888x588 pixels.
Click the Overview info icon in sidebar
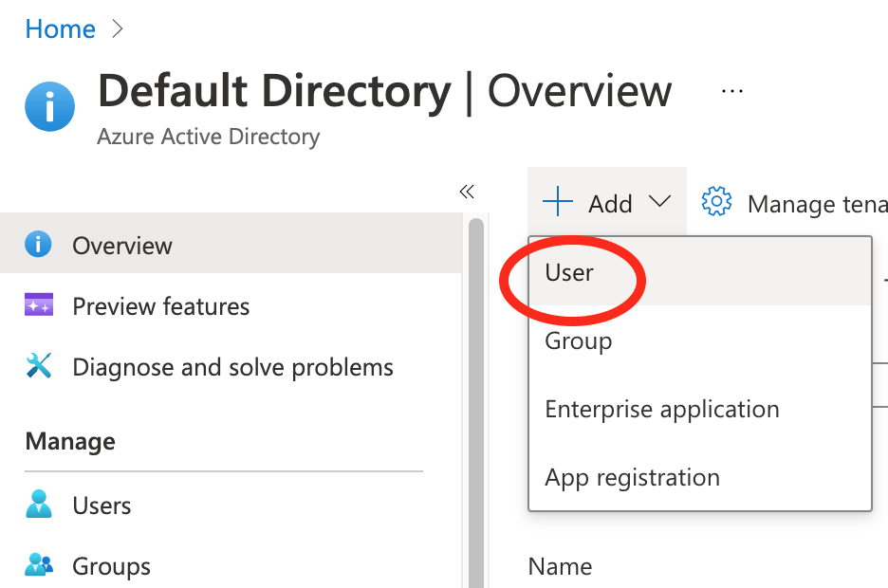pyautogui.click(x=38, y=246)
